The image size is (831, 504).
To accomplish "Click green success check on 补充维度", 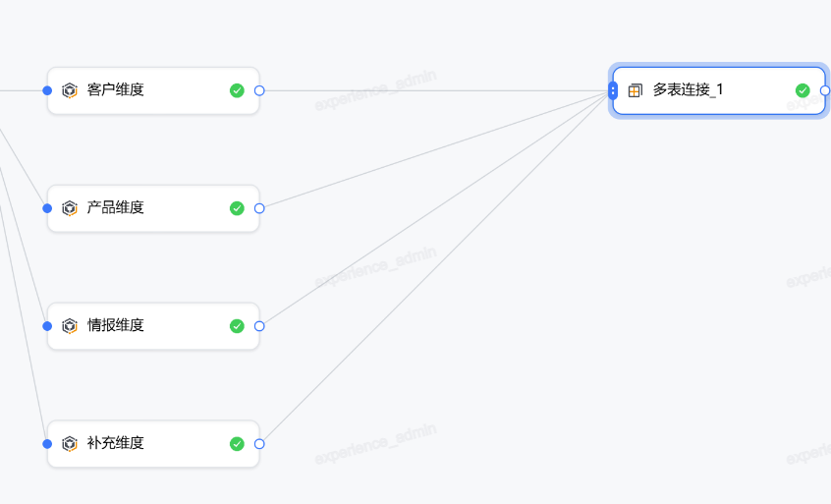I will pyautogui.click(x=237, y=444).
